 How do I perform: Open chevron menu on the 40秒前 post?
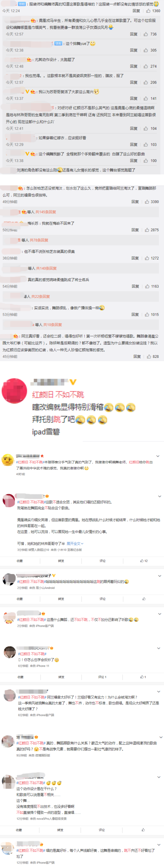[x=158, y=456]
